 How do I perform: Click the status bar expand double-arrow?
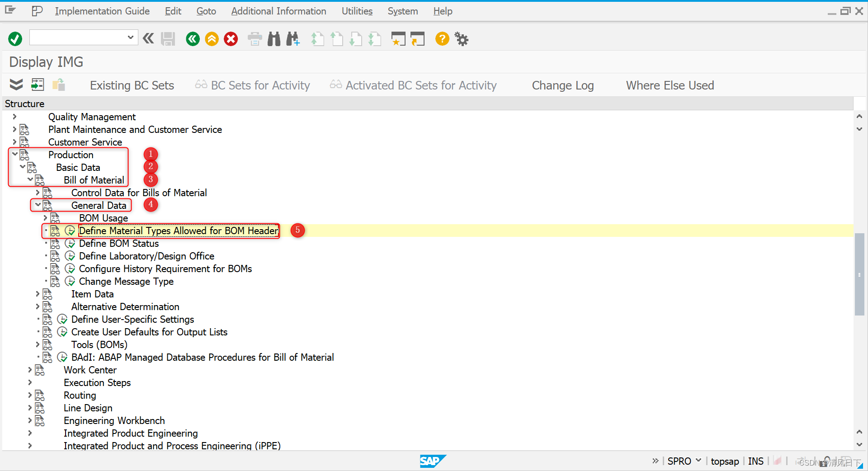pyautogui.click(x=656, y=461)
